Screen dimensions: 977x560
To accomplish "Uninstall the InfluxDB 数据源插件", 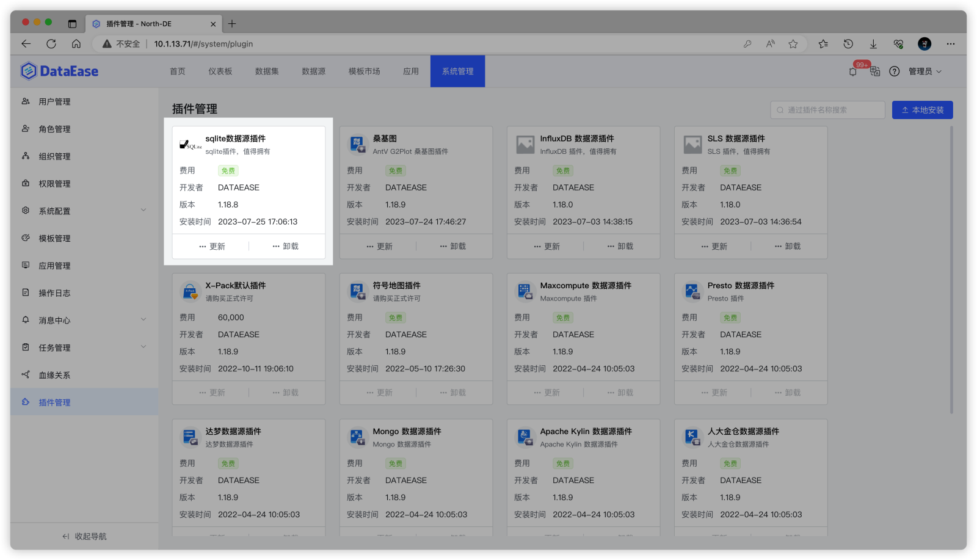I will click(x=620, y=246).
